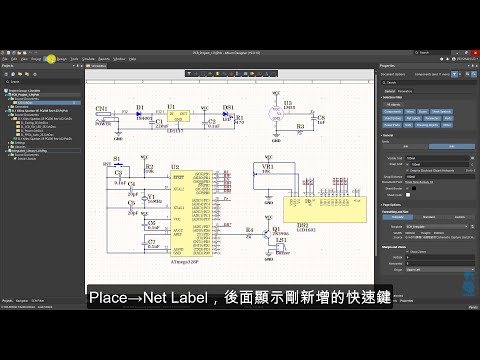Open the notifications bell icon
The height and width of the screenshot is (360, 480).
pos(447,59)
